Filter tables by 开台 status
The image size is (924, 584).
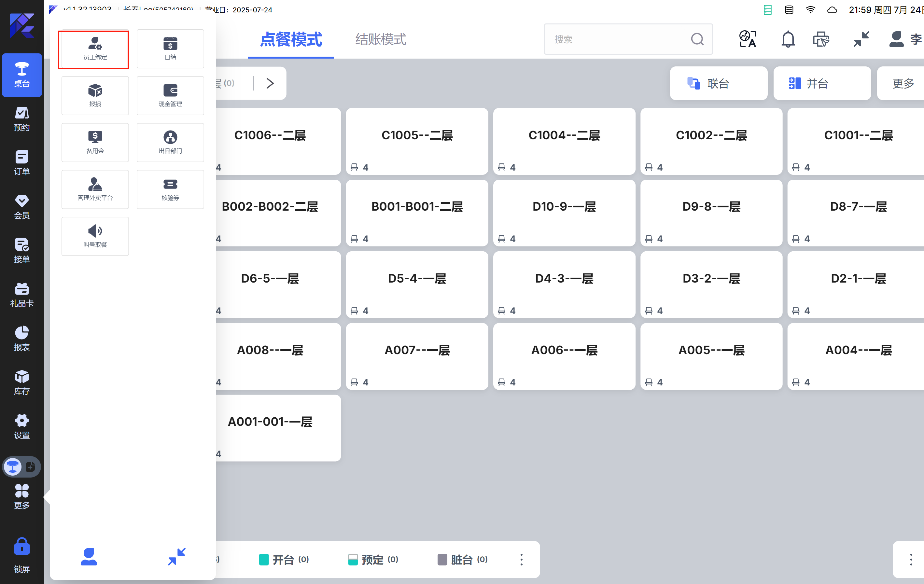[284, 560]
